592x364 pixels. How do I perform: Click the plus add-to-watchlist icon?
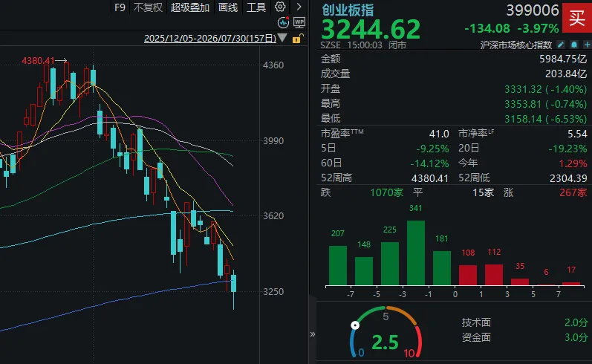tap(587, 45)
